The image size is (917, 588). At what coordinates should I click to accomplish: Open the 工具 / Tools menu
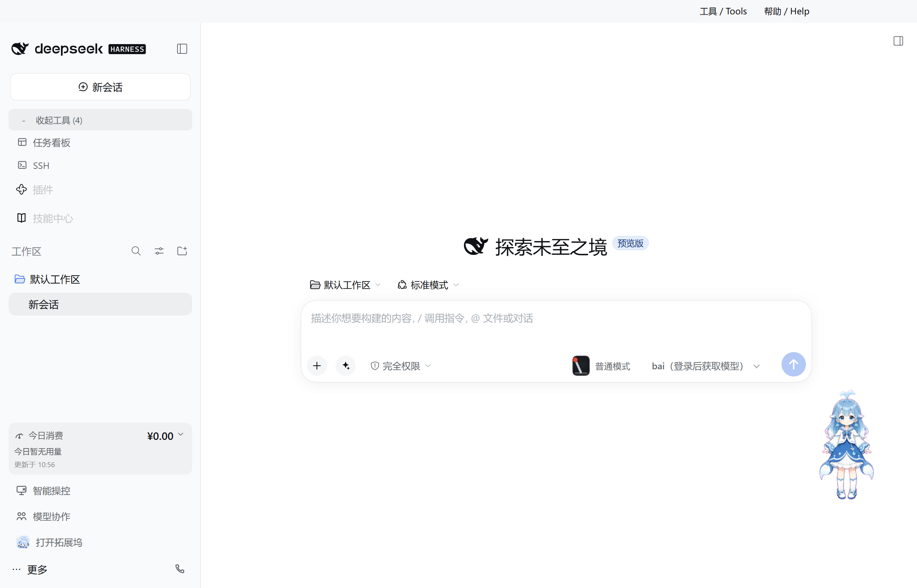(723, 11)
